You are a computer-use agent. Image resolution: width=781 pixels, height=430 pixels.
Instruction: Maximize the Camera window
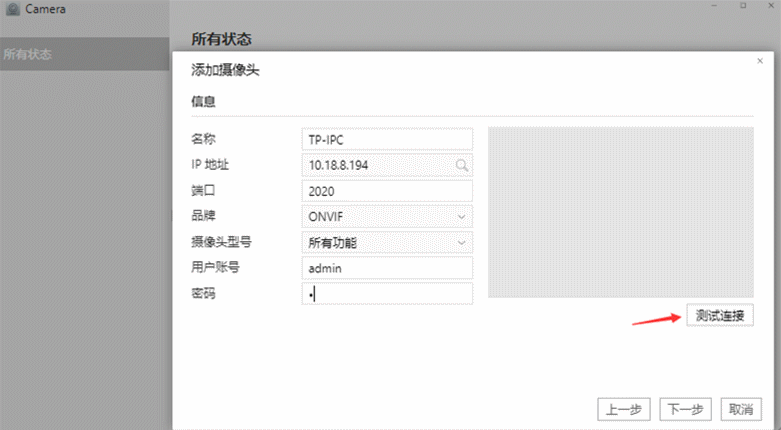click(x=743, y=5)
